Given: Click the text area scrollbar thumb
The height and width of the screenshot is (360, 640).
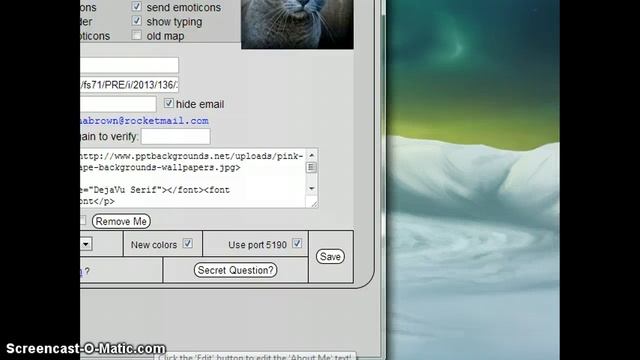Looking at the screenshot, I should [311, 167].
